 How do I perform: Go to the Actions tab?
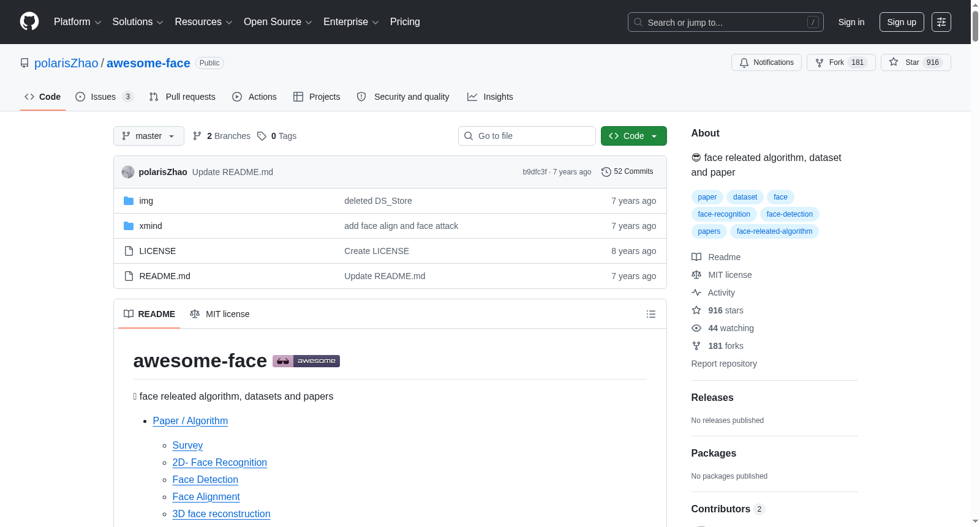tap(255, 97)
